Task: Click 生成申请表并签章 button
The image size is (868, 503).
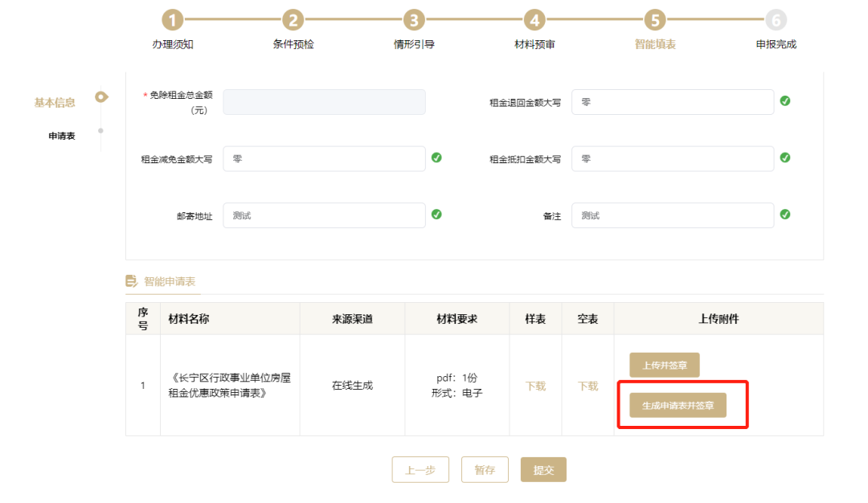Action: [678, 406]
